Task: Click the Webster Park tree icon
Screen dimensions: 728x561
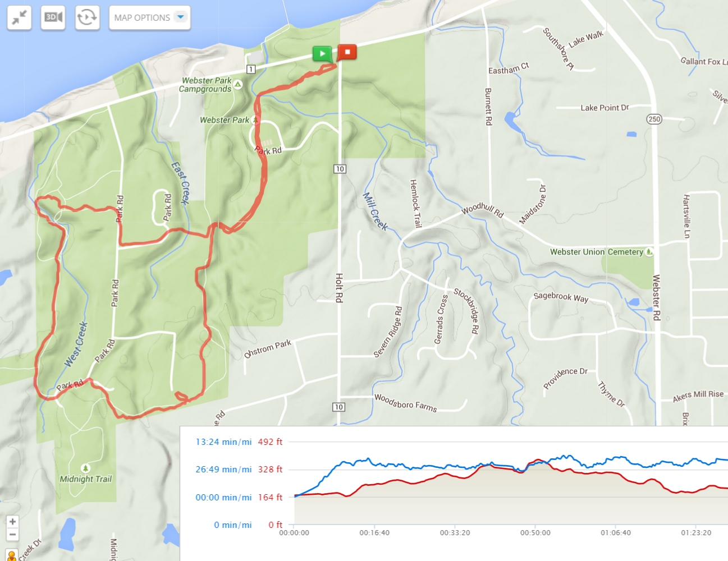Action: 255,119
